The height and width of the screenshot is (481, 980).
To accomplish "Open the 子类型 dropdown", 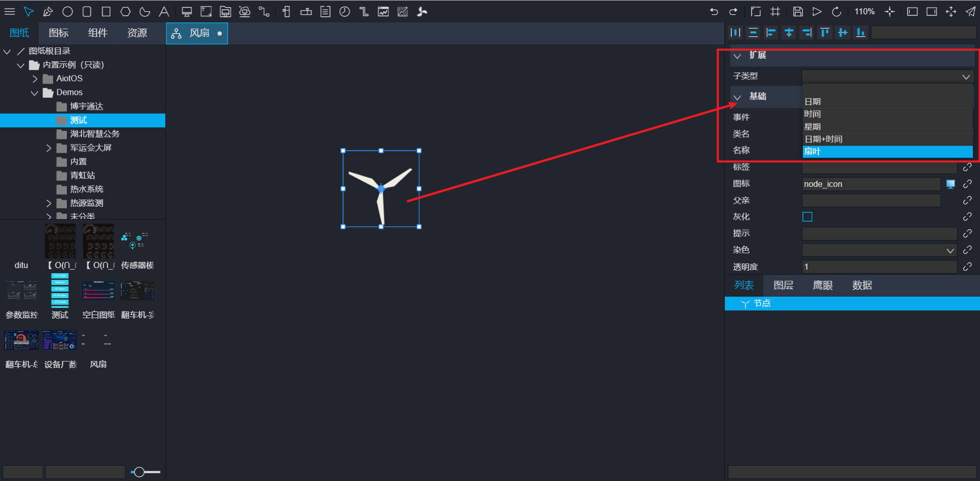I will 888,77.
